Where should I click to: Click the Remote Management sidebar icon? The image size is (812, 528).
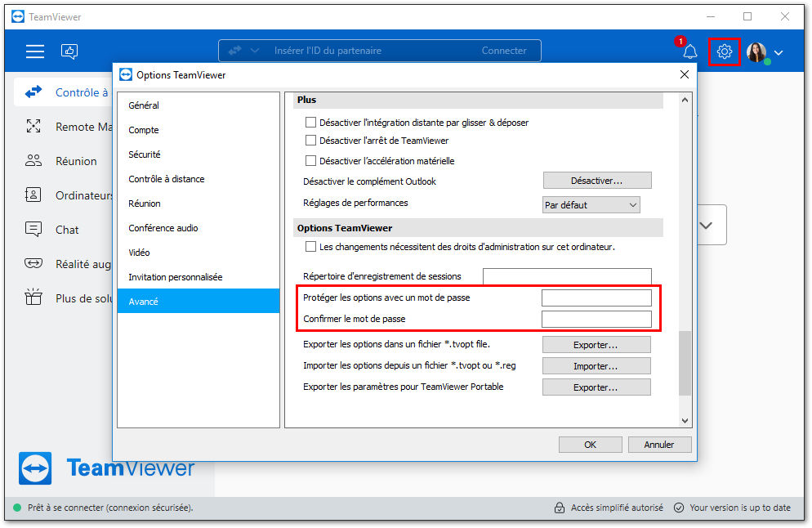(33, 127)
